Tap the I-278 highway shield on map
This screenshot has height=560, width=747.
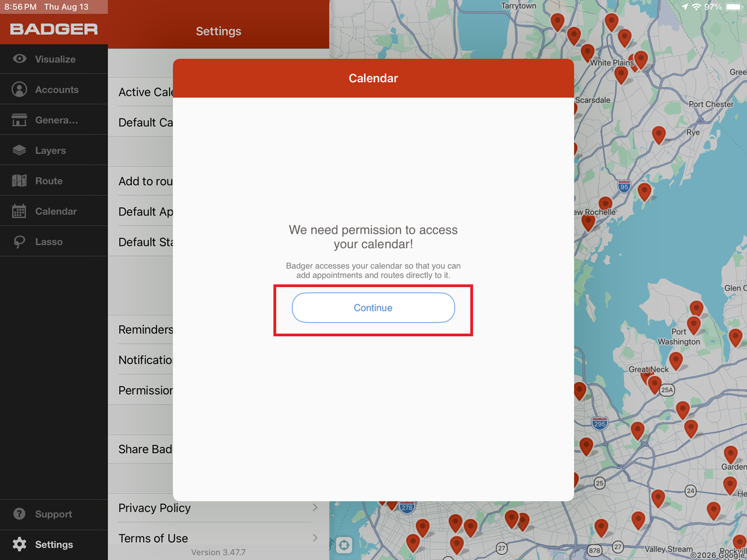pyautogui.click(x=407, y=507)
